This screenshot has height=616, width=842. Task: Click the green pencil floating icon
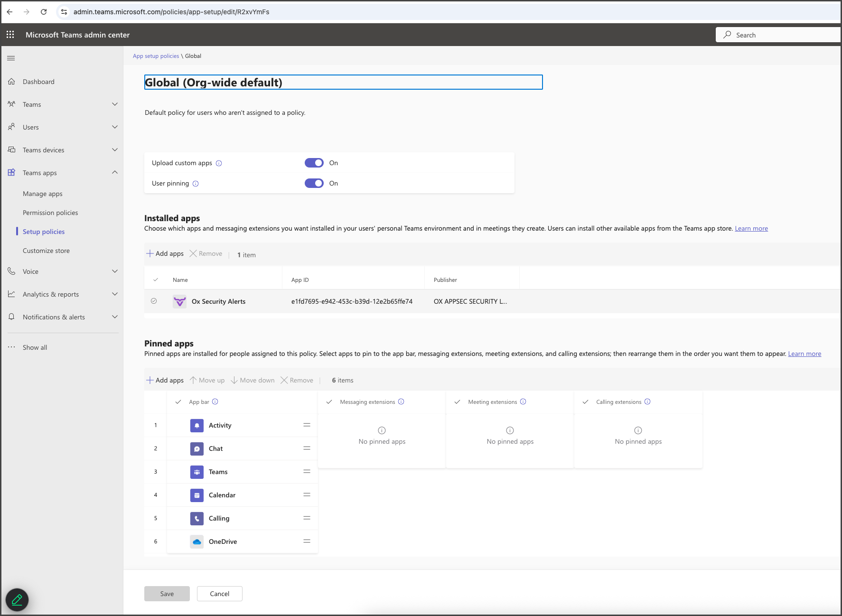tap(17, 600)
